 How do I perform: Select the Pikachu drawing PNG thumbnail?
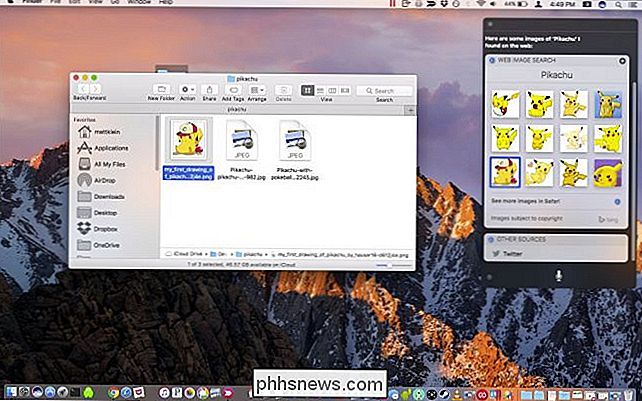(x=188, y=139)
